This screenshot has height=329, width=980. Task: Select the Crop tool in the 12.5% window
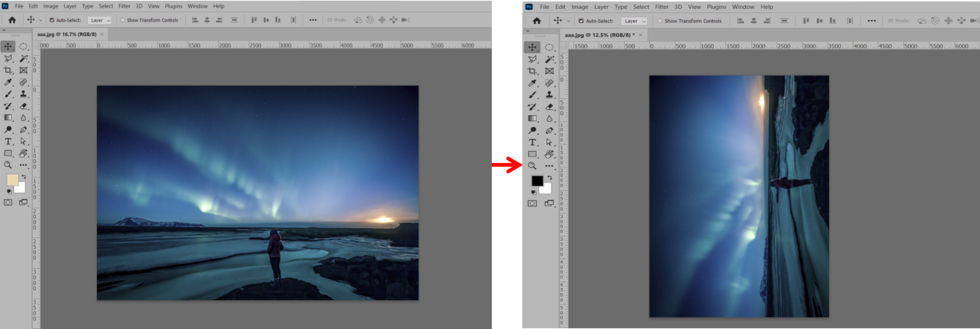pyautogui.click(x=532, y=71)
